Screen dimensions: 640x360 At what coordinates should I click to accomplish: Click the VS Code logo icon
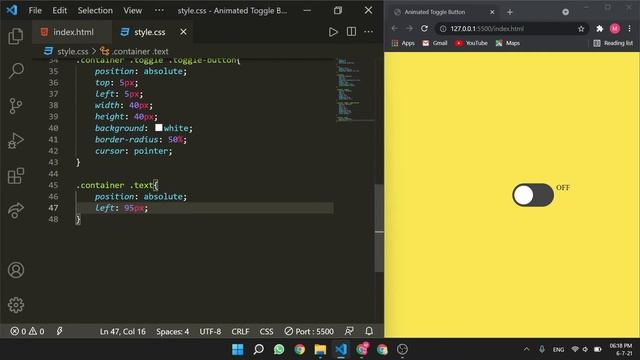(x=12, y=10)
